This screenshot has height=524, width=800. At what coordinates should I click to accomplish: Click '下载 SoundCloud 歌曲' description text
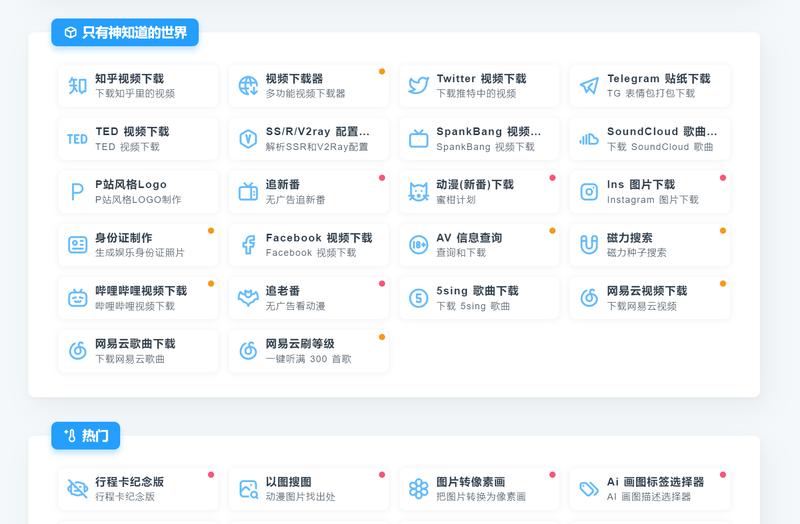660,146
